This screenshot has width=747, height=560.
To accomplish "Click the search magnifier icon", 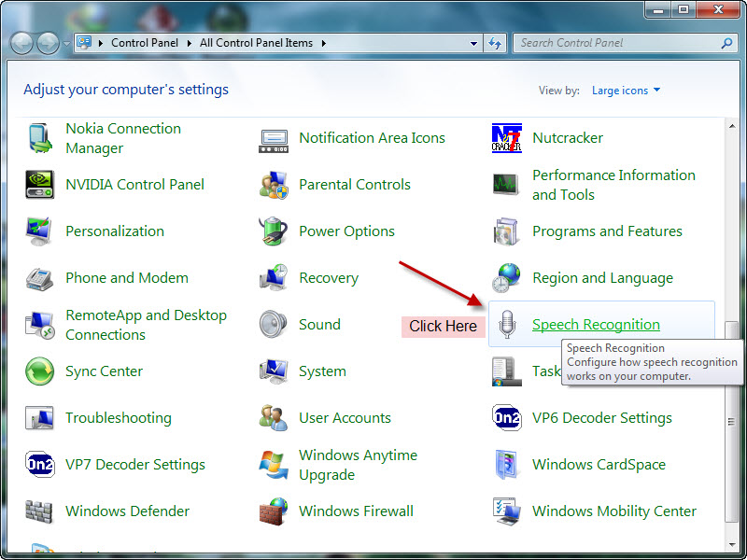I will pyautogui.click(x=726, y=43).
